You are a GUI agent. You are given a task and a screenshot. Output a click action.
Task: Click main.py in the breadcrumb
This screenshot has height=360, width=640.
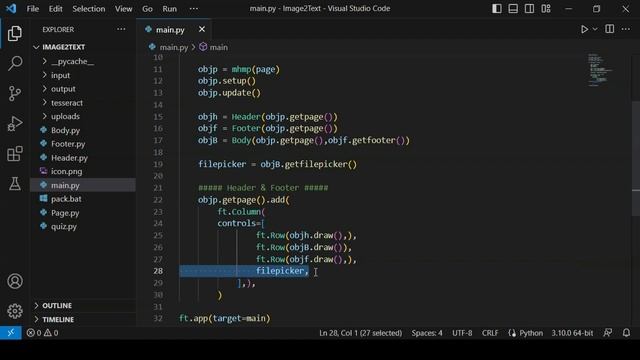[173, 47]
